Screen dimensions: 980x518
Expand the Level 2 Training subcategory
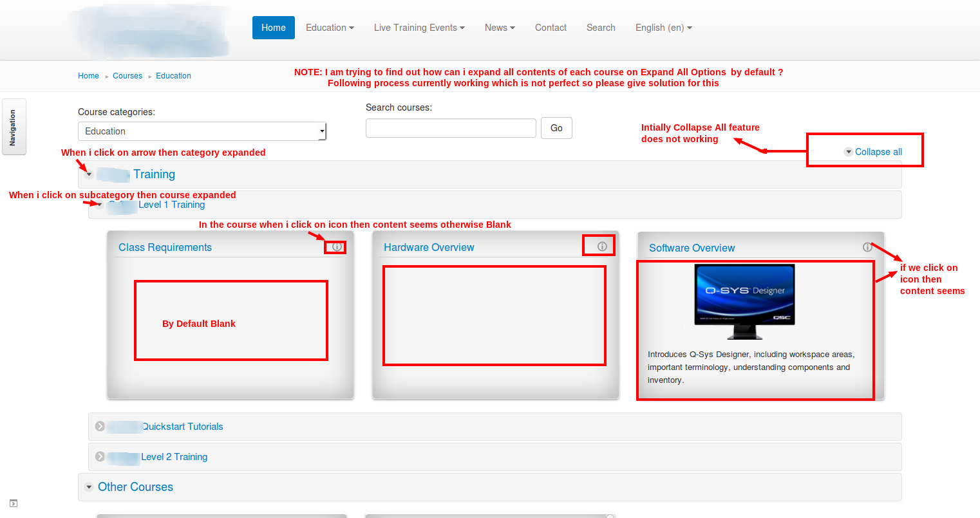[x=100, y=456]
